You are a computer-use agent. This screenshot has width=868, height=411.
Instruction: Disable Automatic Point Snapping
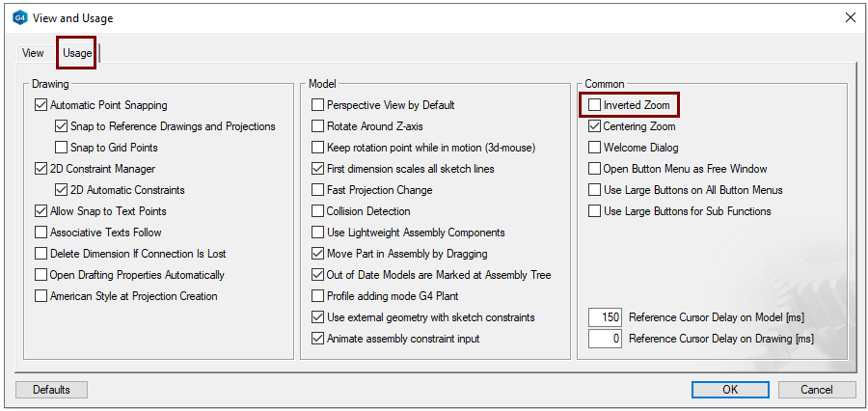click(x=41, y=105)
